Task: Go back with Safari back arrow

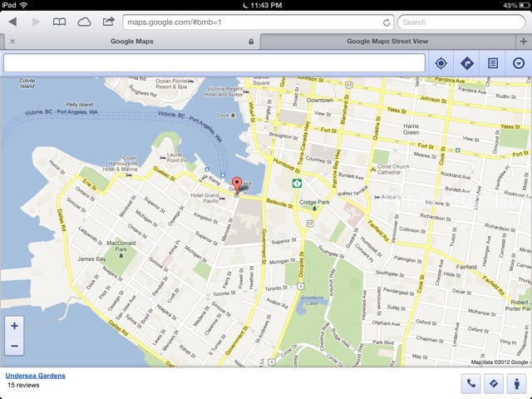Action: point(12,22)
